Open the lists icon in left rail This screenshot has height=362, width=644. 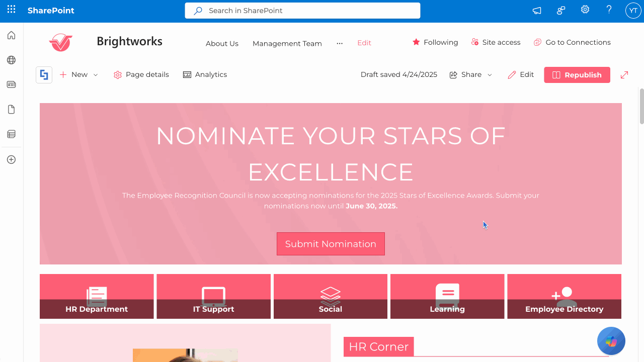click(x=11, y=134)
